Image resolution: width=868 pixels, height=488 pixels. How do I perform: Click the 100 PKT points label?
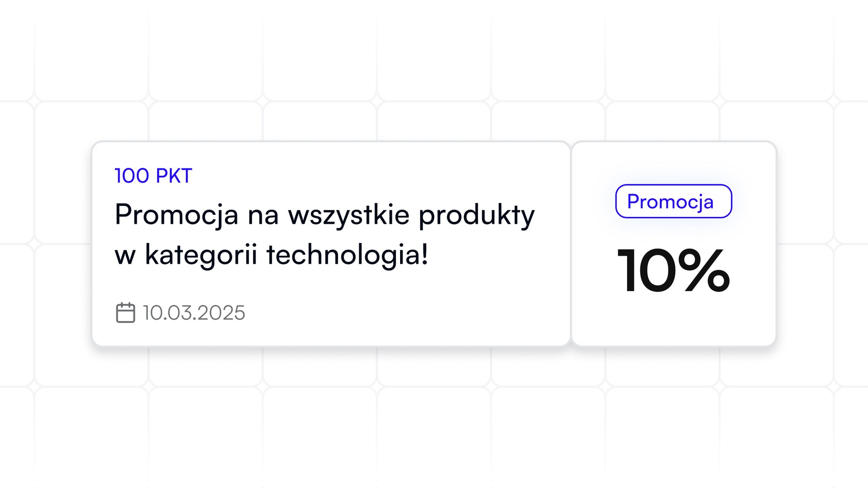[153, 176]
